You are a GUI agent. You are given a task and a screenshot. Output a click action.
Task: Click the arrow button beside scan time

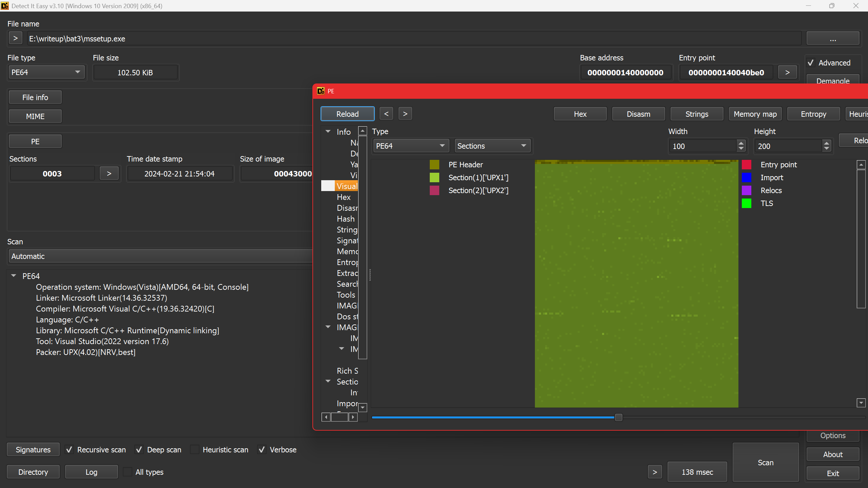655,472
